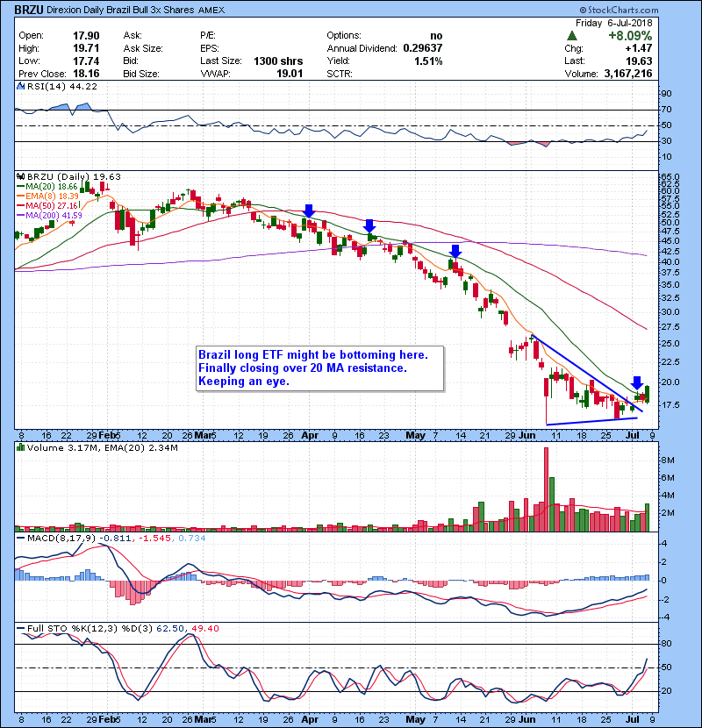Click the Chg value +1.47

click(638, 48)
